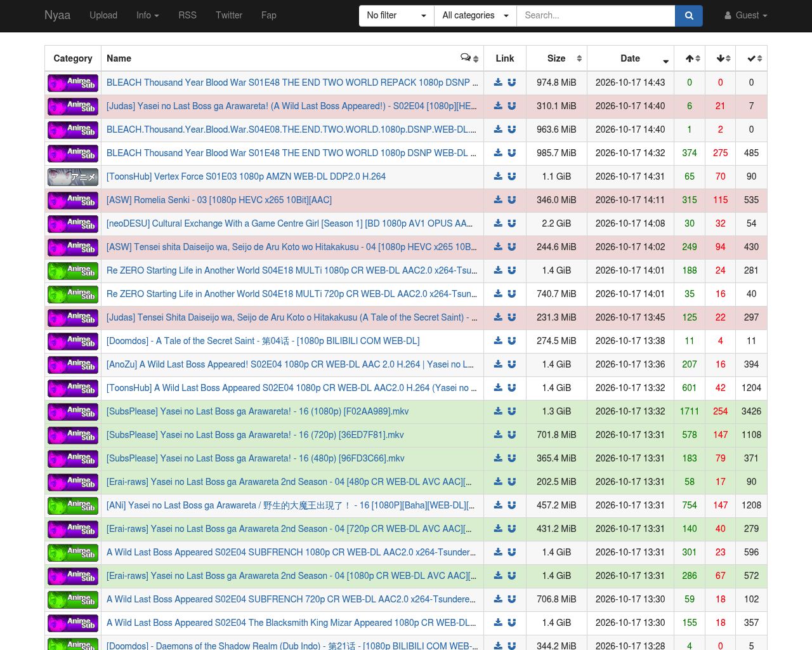The width and height of the screenshot is (812, 650).
Task: Open the Fap nav link
Action: point(269,15)
